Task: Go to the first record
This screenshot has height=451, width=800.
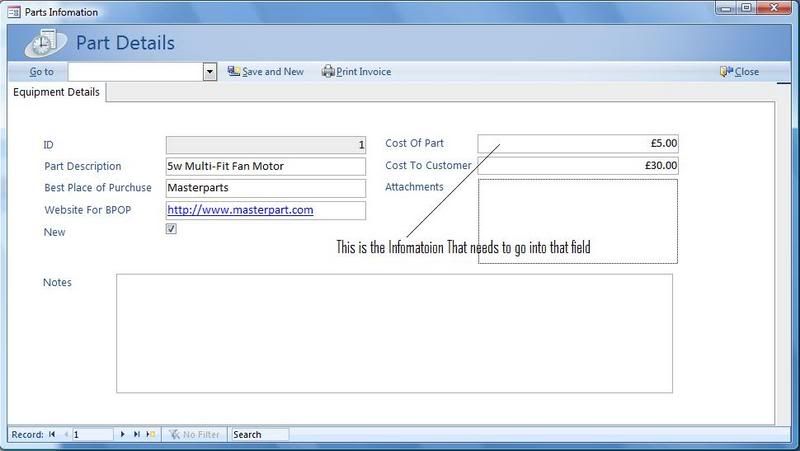Action: coord(52,435)
